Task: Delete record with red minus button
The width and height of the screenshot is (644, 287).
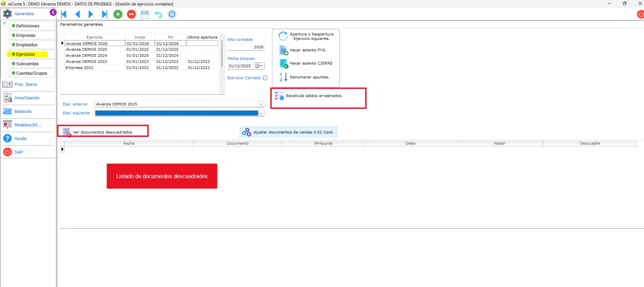Action: point(131,14)
